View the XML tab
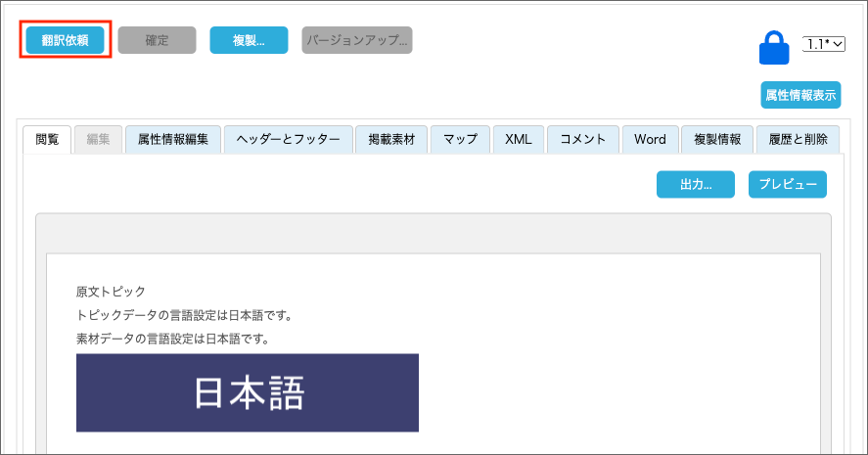868x455 pixels. click(x=518, y=140)
